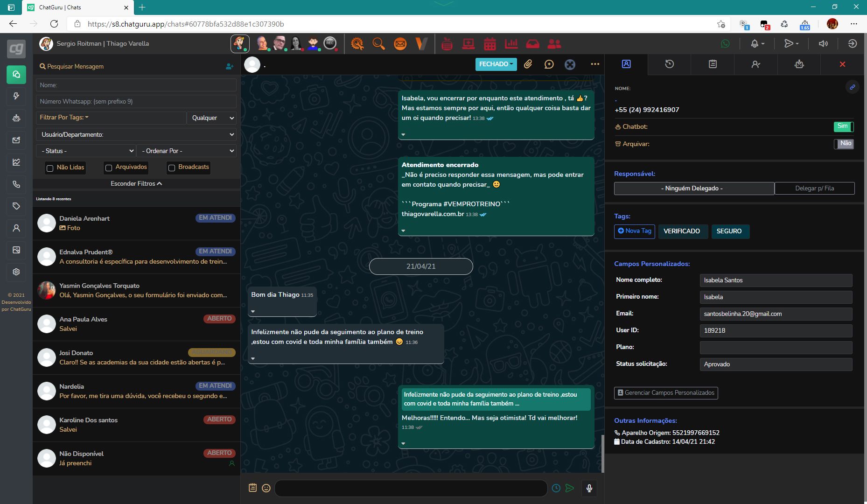The image size is (867, 504).
Task: Open the Ordenar Por dropdown
Action: pyautogui.click(x=187, y=151)
